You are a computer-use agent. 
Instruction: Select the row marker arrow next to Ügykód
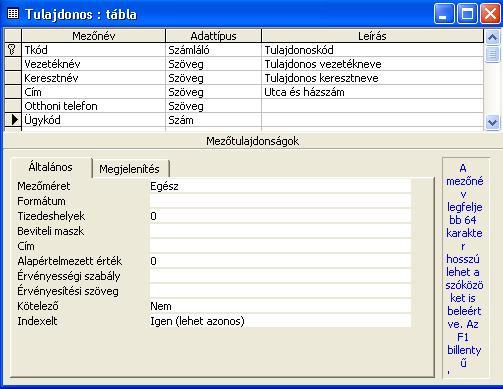point(14,119)
